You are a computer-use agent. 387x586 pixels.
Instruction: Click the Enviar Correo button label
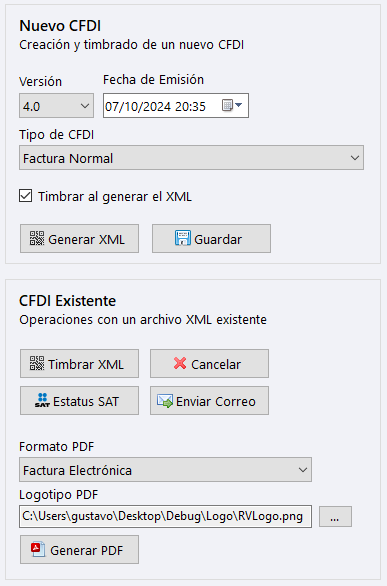(x=216, y=401)
